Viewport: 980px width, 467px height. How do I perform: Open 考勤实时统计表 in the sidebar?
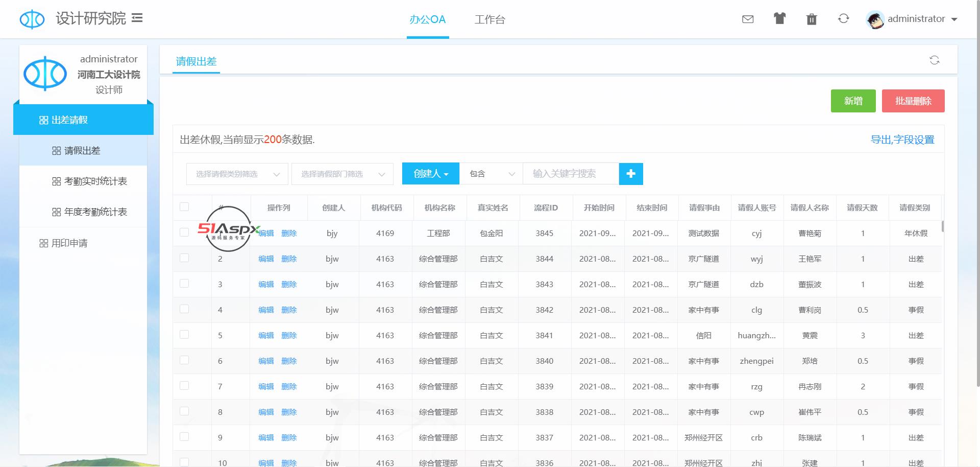[x=95, y=181]
